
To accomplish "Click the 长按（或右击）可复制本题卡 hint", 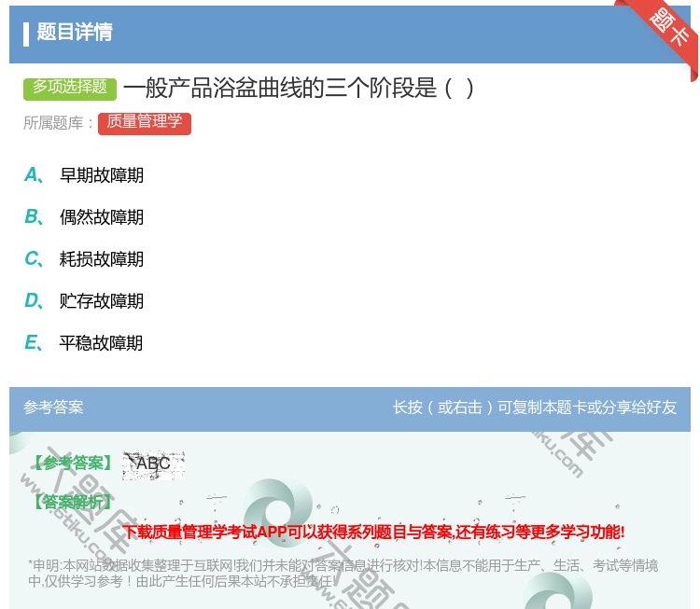I will tap(535, 408).
